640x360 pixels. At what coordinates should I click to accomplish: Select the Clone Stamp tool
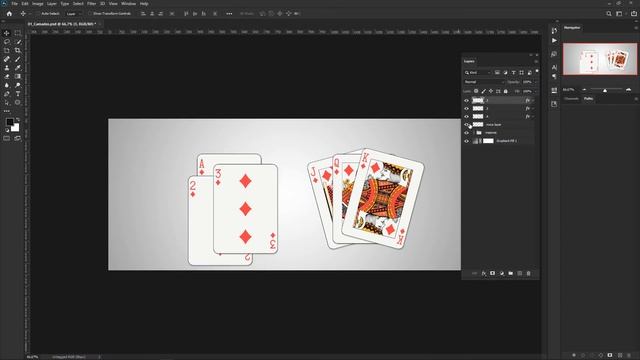(x=7, y=68)
